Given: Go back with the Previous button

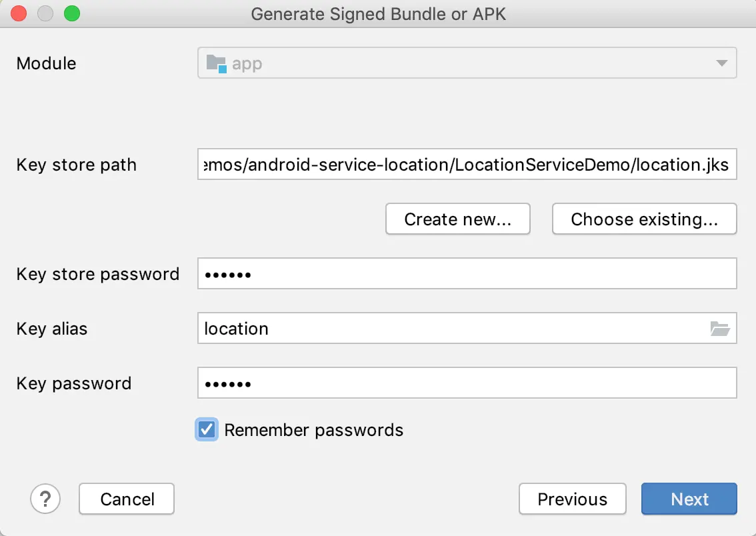Looking at the screenshot, I should tap(572, 499).
